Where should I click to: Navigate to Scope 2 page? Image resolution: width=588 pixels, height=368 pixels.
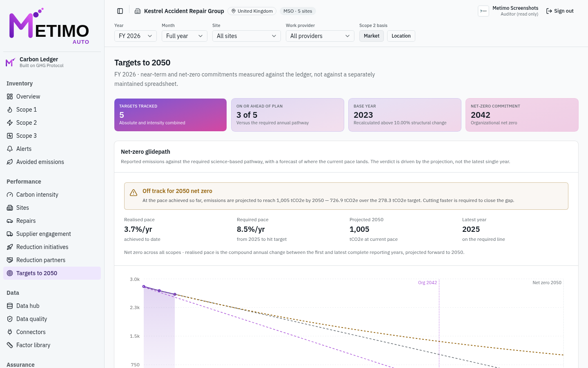tap(52, 123)
